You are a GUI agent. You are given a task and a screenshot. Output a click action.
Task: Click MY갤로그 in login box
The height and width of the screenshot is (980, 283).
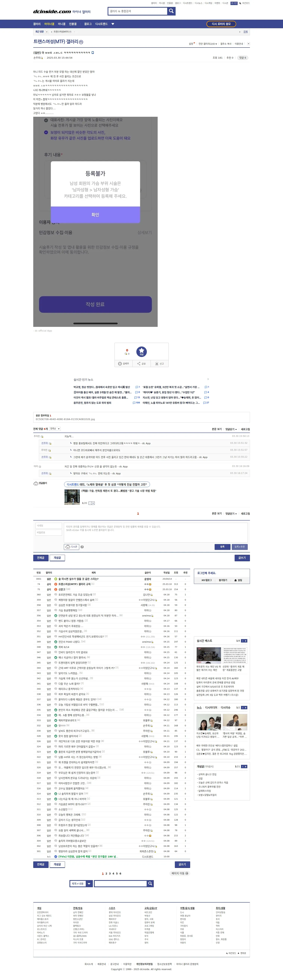point(207,580)
